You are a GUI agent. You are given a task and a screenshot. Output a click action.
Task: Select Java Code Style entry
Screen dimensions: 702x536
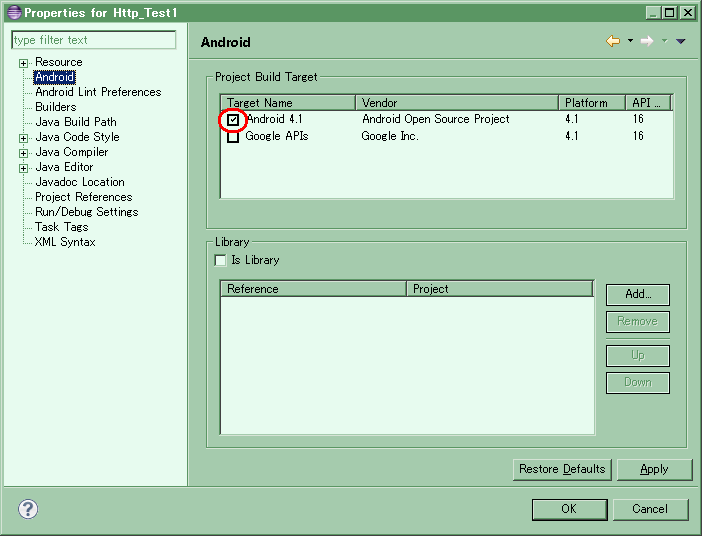[77, 137]
